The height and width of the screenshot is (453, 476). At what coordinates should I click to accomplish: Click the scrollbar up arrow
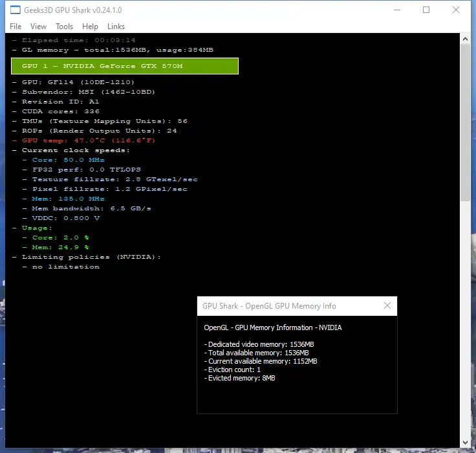(x=465, y=39)
